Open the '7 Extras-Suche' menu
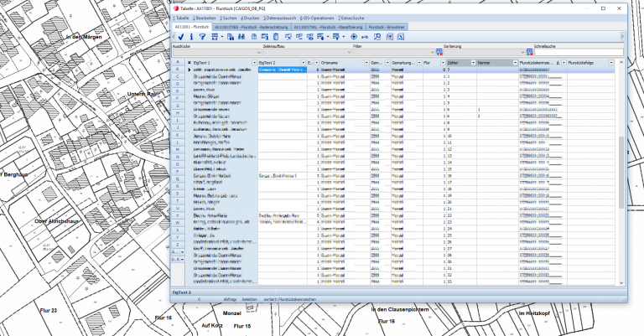 pyautogui.click(x=351, y=18)
